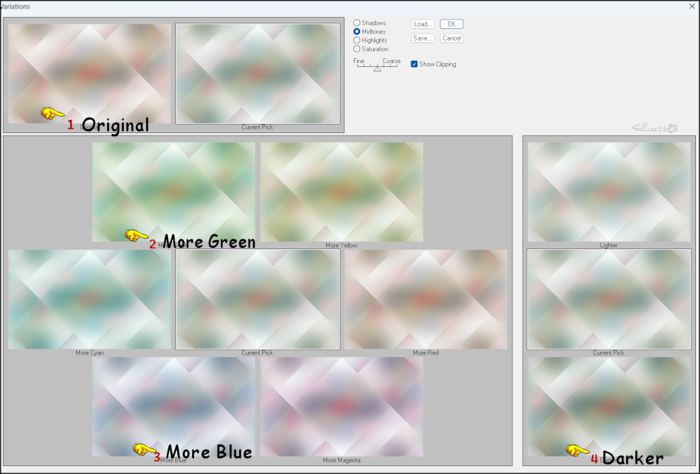Apply the More Green variation thumbnail

(x=174, y=191)
